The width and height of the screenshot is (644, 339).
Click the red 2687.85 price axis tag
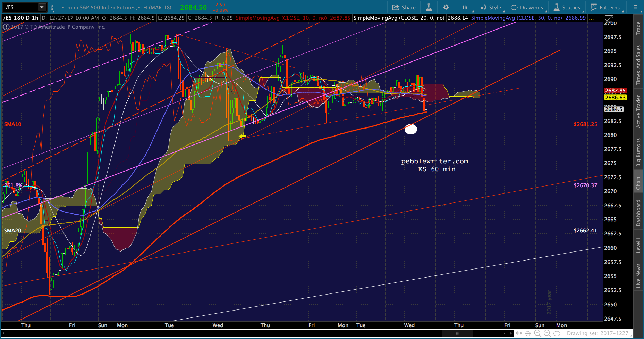(x=615, y=91)
